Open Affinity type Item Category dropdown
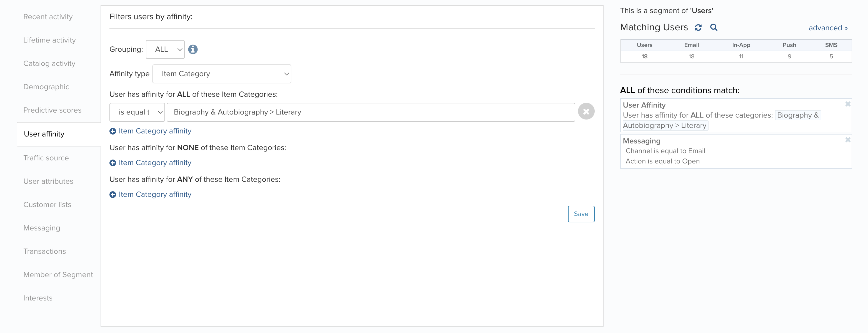 222,74
